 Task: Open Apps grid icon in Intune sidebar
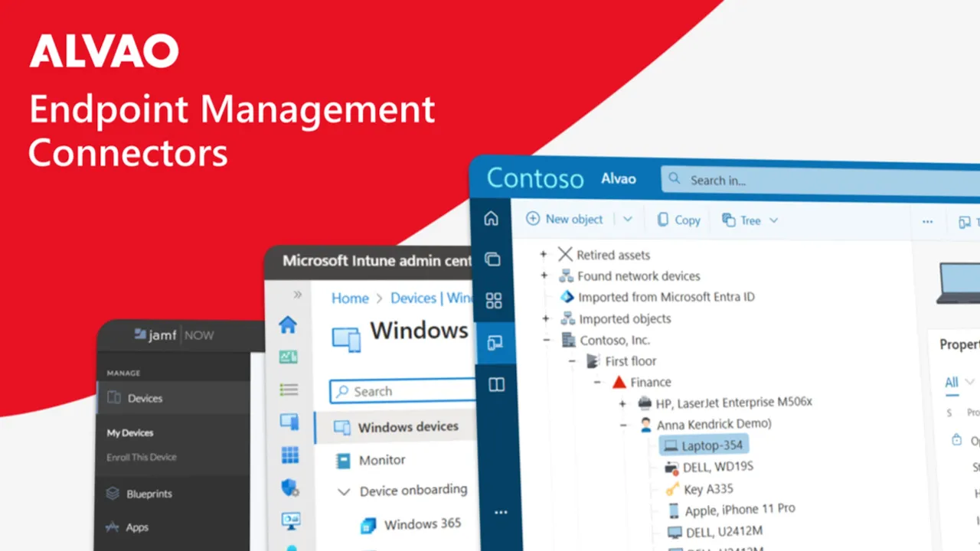290,455
